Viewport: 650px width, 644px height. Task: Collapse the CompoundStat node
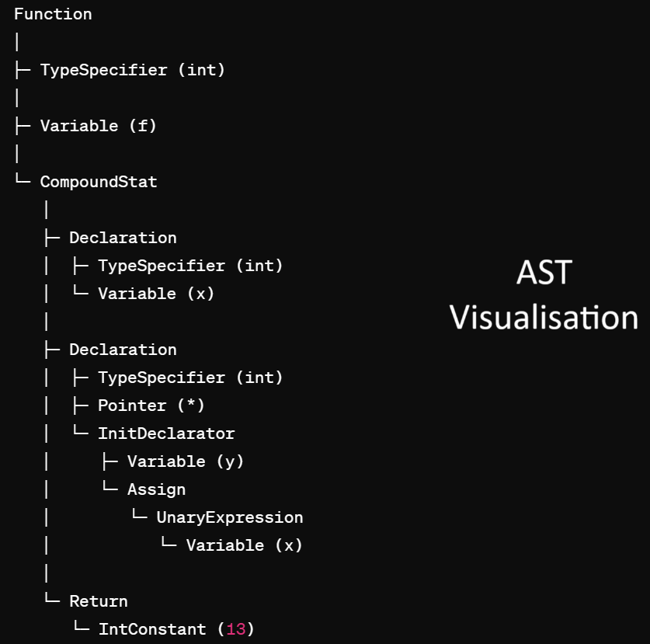[99, 182]
